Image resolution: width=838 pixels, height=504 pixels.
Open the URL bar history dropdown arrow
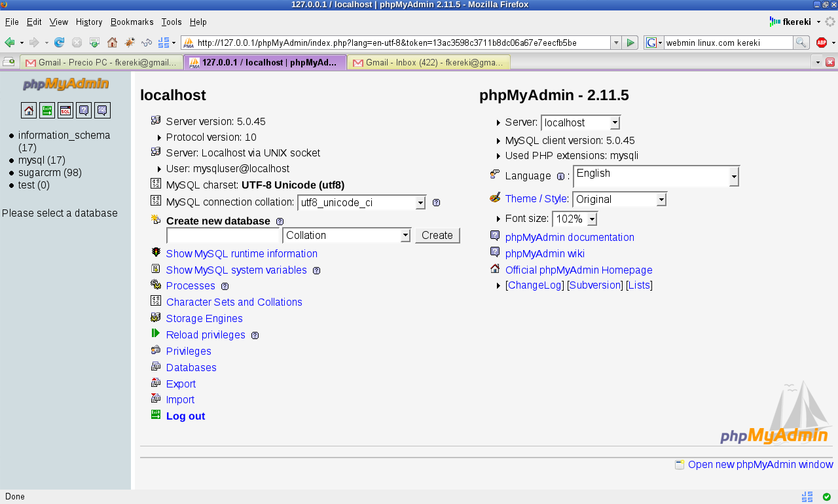click(x=615, y=43)
